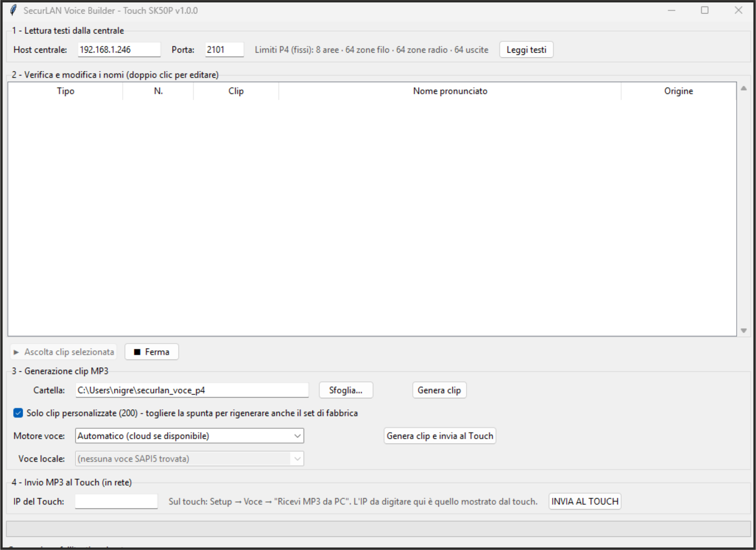Focus the IP del Touch input field
The height and width of the screenshot is (550, 756).
click(116, 501)
